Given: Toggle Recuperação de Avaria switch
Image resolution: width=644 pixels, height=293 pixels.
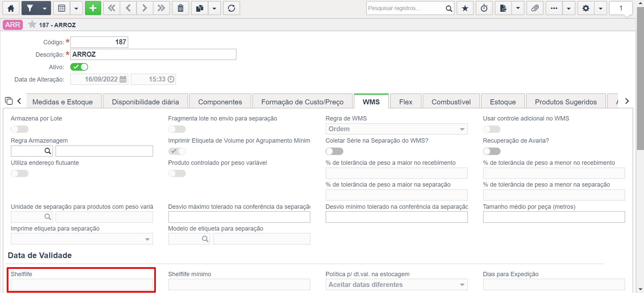Looking at the screenshot, I should 492,151.
